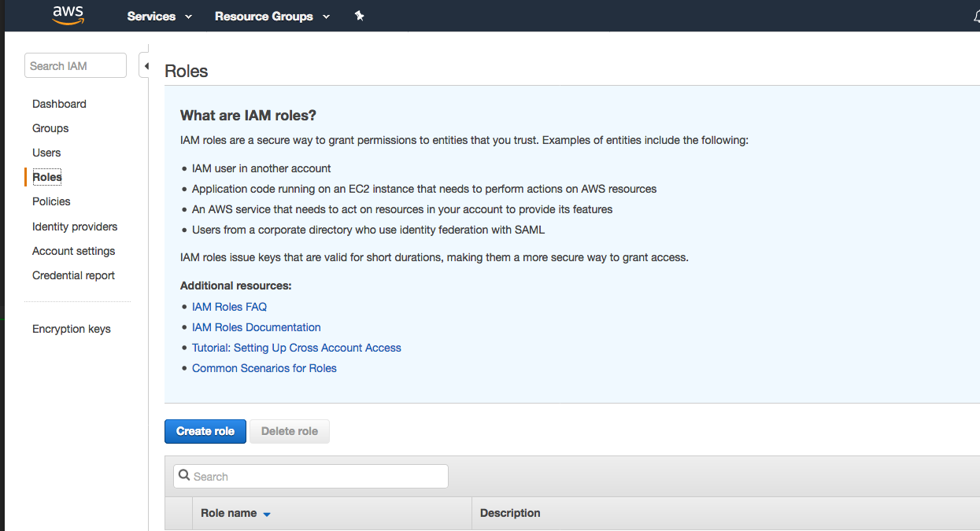Open the IAM Roles FAQ link

click(x=229, y=307)
